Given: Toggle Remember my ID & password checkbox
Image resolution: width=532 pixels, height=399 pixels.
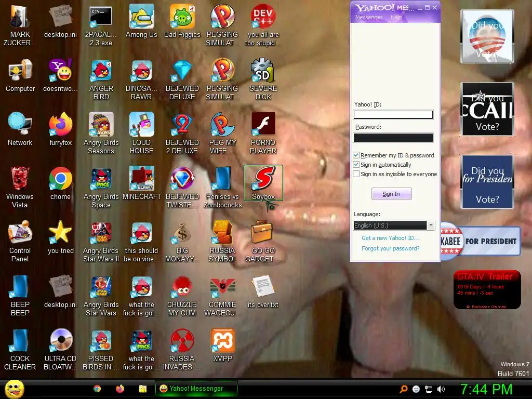Looking at the screenshot, I should point(356,155).
